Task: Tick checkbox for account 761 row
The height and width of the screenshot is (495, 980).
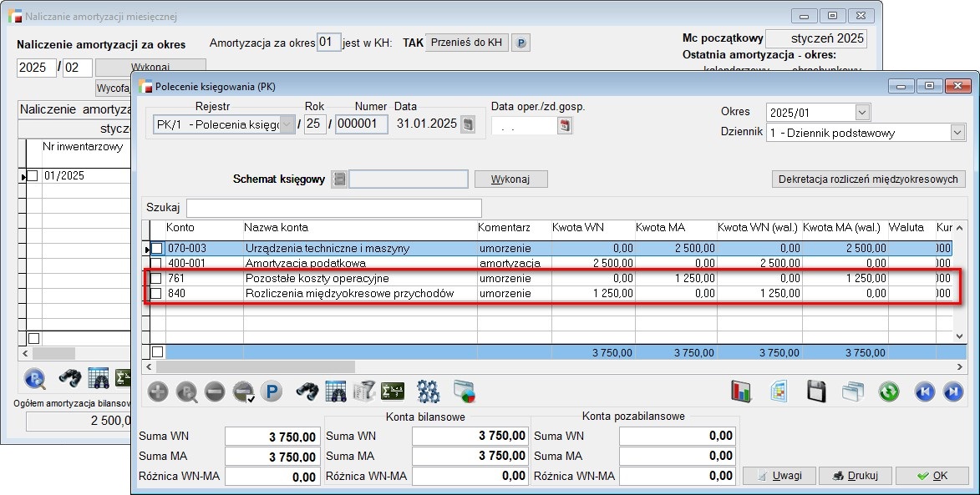Action: 157,278
